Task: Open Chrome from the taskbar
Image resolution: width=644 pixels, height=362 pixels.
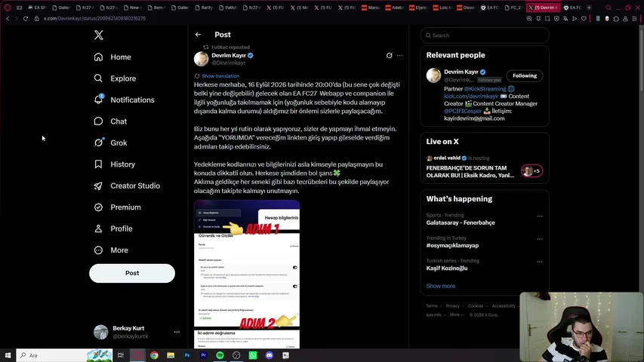Action: click(x=154, y=355)
